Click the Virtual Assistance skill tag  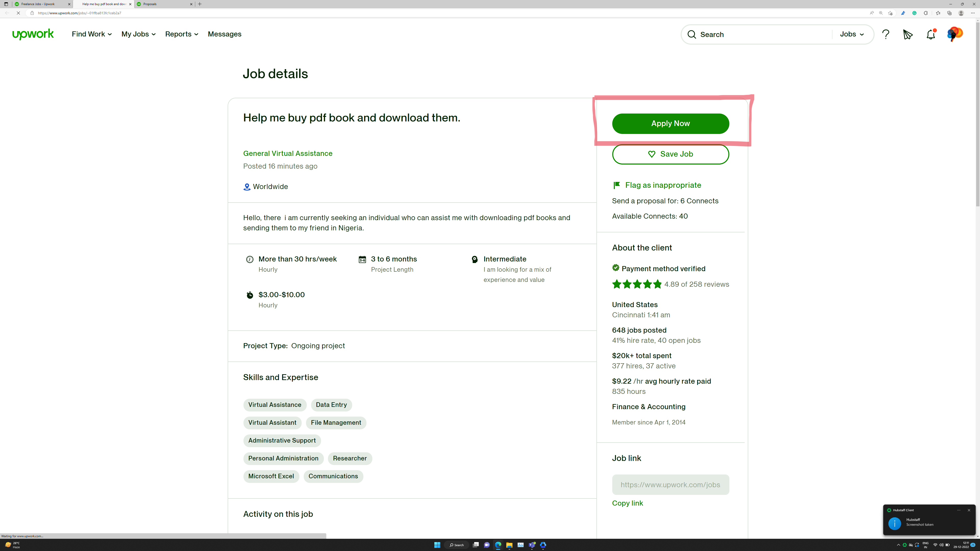[x=275, y=405]
